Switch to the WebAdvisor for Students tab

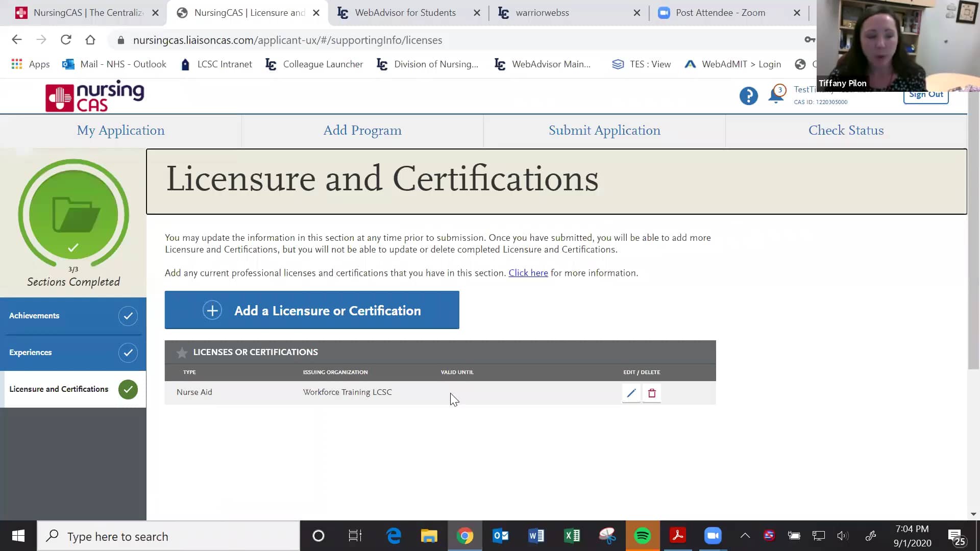click(406, 13)
